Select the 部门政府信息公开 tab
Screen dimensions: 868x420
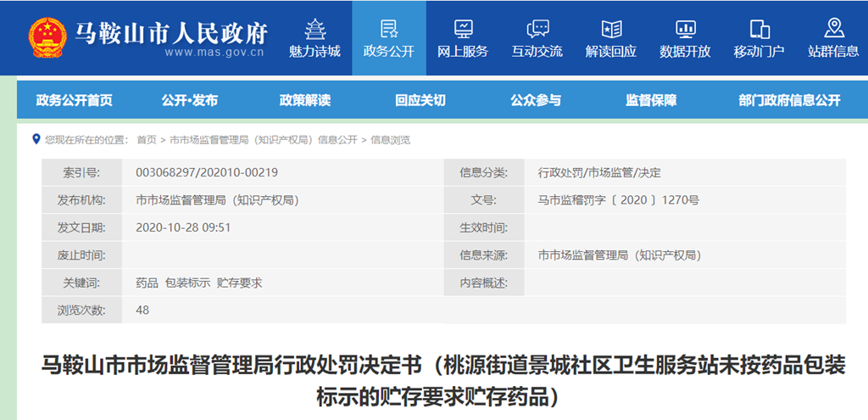pos(789,100)
